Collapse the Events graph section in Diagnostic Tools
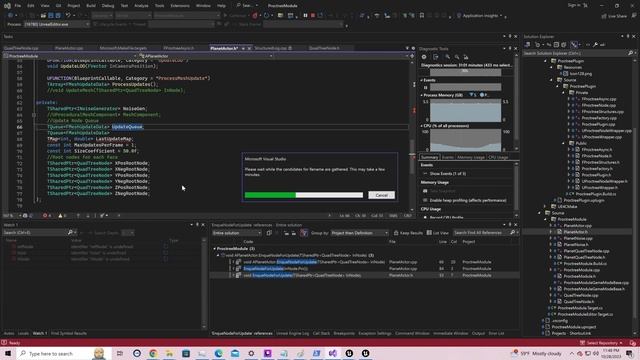640x360 pixels. [x=422, y=80]
